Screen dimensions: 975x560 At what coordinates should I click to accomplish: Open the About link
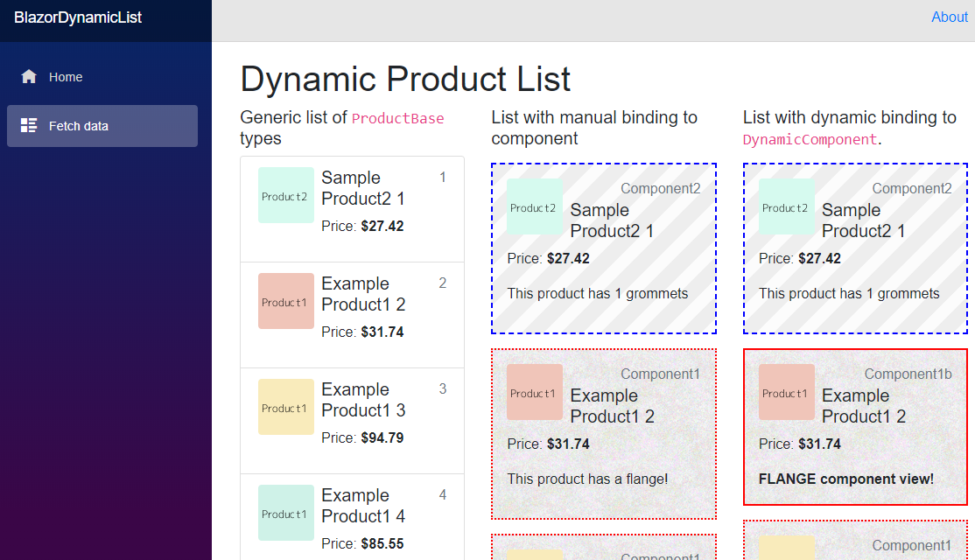coord(949,17)
